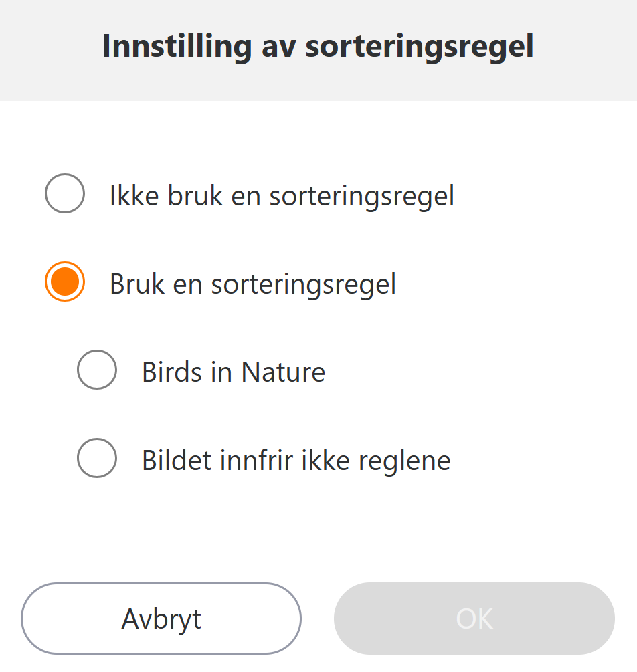The height and width of the screenshot is (672, 637).
Task: Click the "Bruk en sorteringsregel" label text
Action: 253,284
